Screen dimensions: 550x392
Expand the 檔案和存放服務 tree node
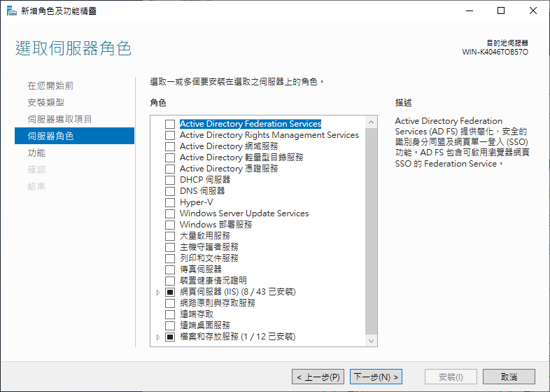coord(158,337)
